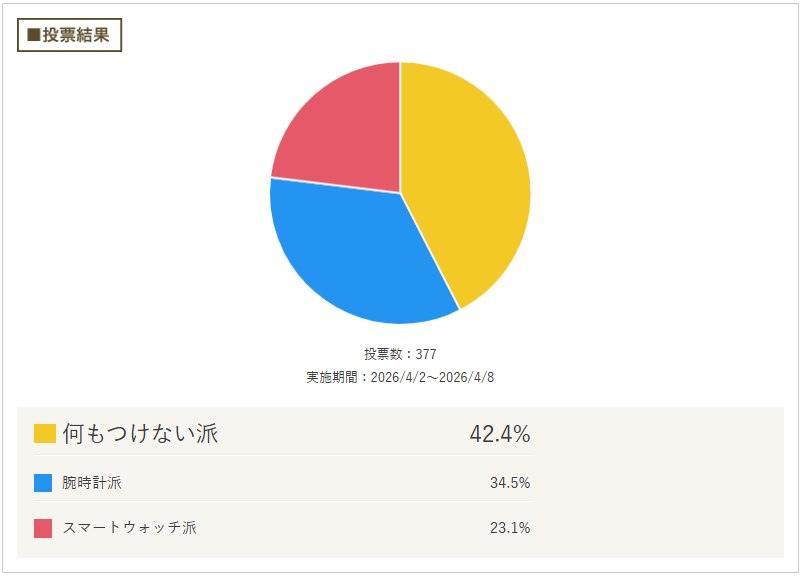The width and height of the screenshot is (803, 577).
Task: Click the red legend color square
Action: point(43,528)
